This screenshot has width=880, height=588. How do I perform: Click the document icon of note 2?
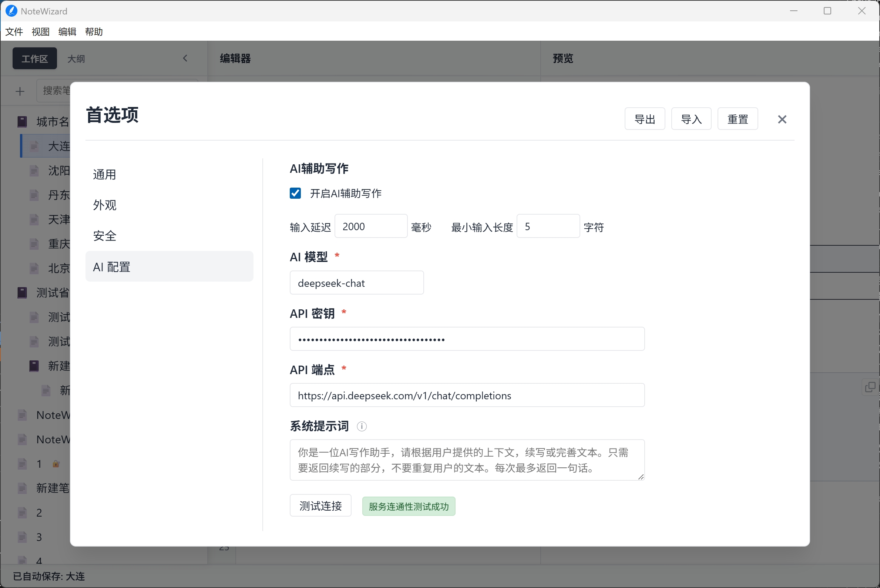(x=23, y=513)
